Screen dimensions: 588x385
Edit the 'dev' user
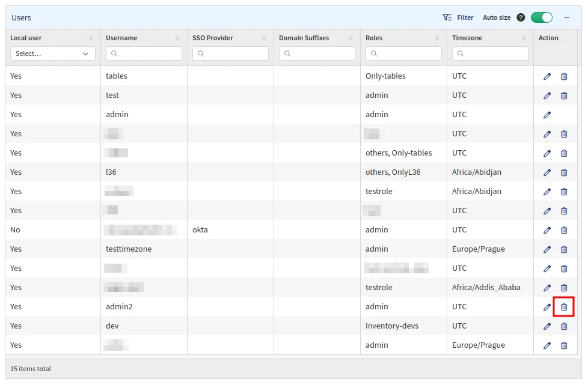[x=547, y=326]
